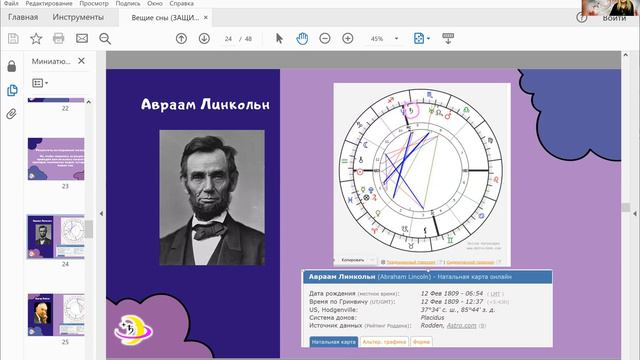Select the partly visible page 22 thumbnail

point(56,100)
